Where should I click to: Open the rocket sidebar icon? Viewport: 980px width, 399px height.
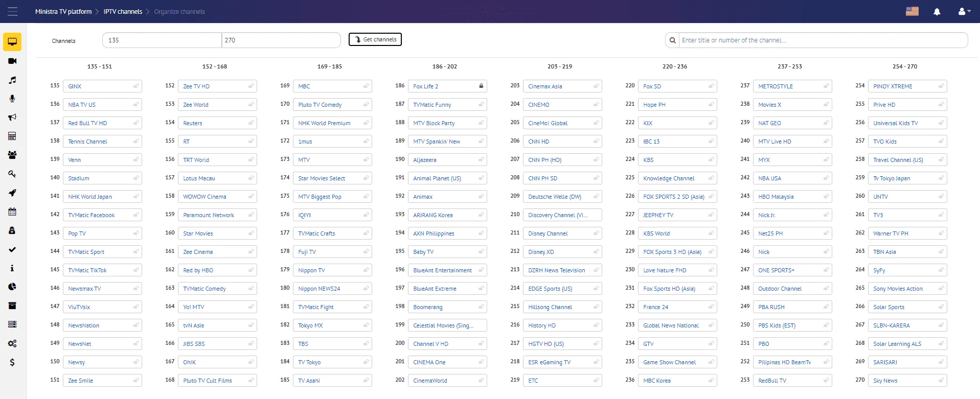[x=12, y=193]
